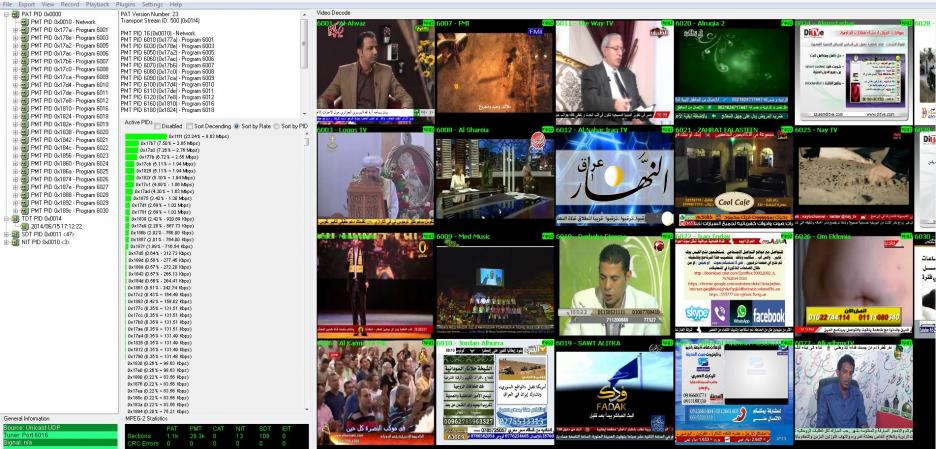Collapse the TDT PID 0x0014 node
Screen dimensions: 936x449
click(x=7, y=219)
